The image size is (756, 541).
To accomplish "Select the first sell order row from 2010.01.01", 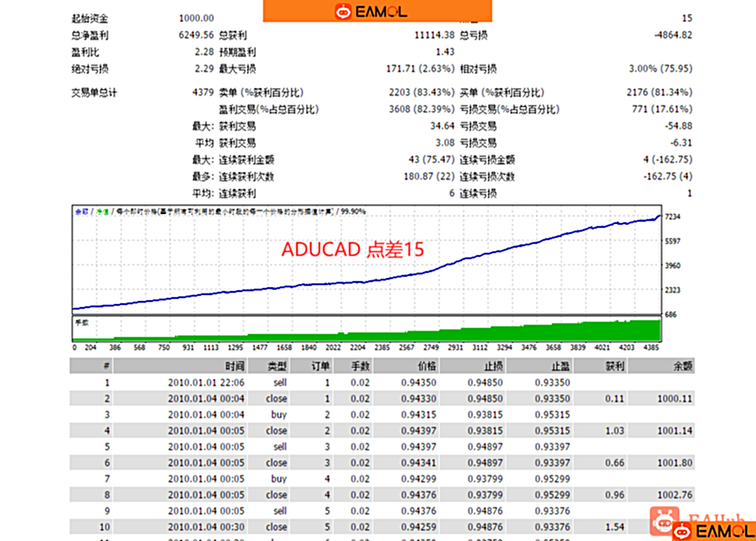I will (x=306, y=382).
